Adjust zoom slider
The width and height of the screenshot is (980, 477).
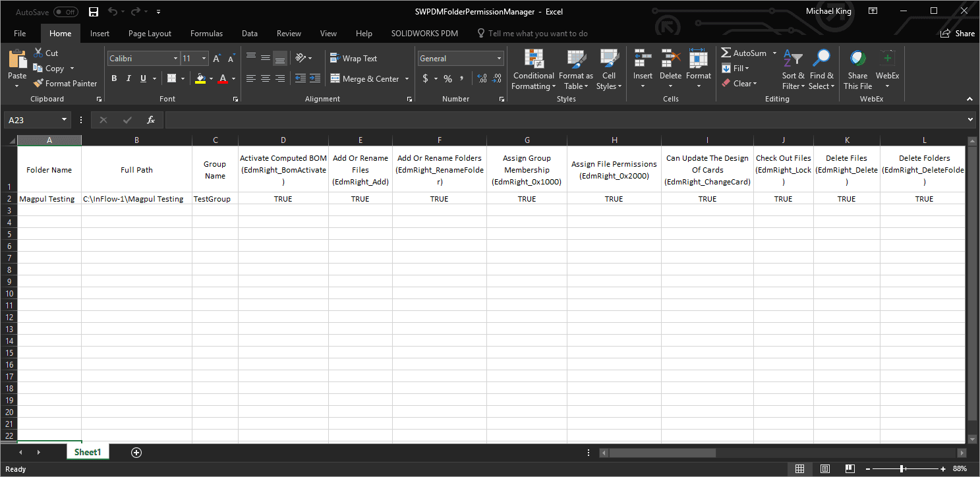[901, 469]
